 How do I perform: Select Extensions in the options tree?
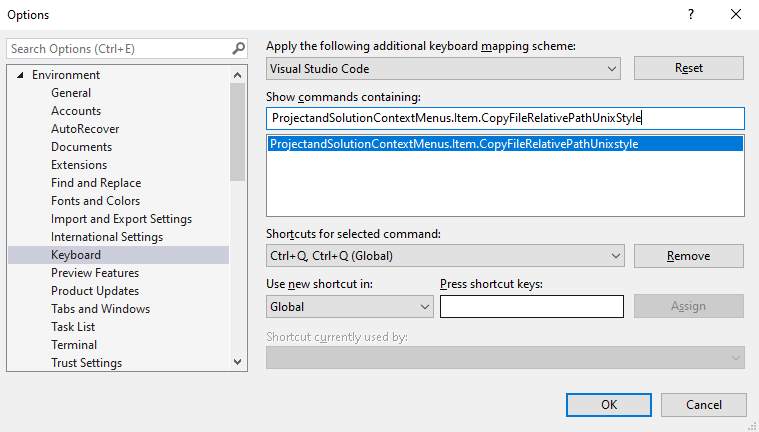79,164
